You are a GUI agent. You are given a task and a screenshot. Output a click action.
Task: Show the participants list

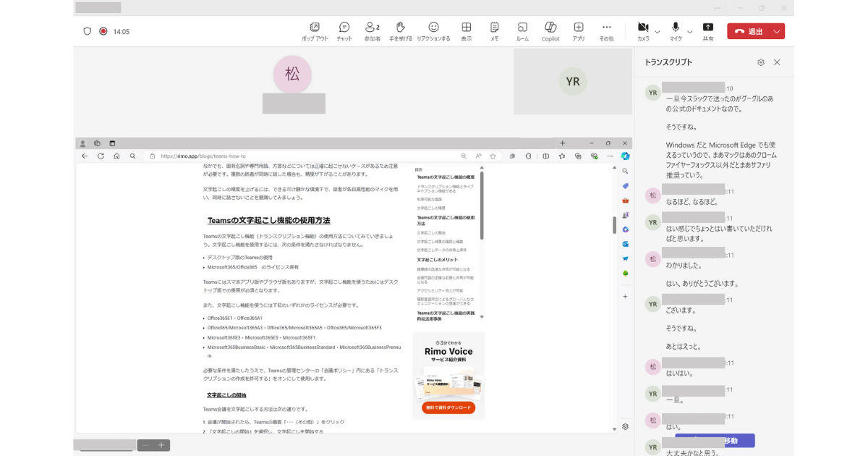371,30
